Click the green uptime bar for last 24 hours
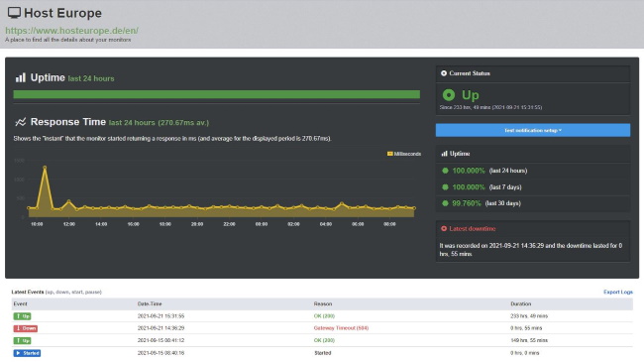This screenshot has width=644, height=362. [216, 94]
